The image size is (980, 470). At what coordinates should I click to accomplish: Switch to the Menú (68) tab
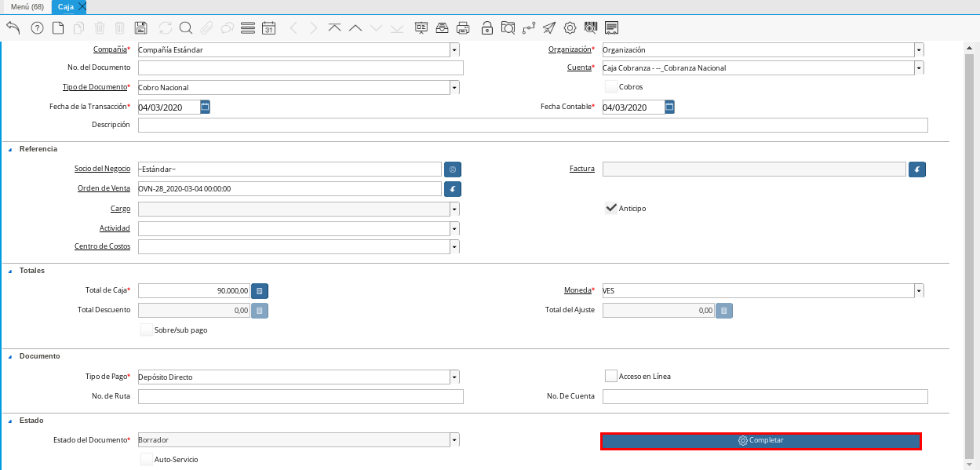point(27,6)
